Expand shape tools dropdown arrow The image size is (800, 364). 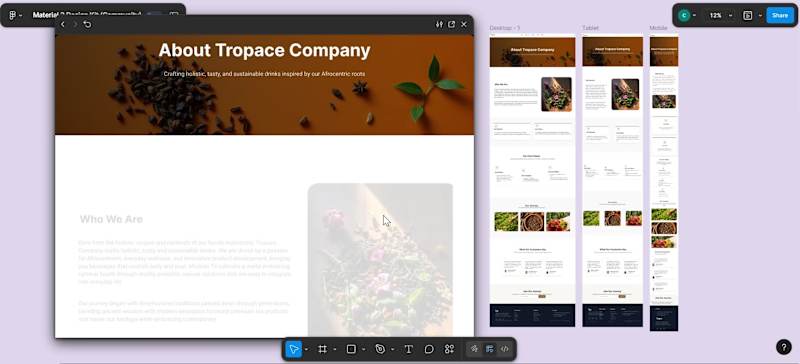(x=364, y=349)
